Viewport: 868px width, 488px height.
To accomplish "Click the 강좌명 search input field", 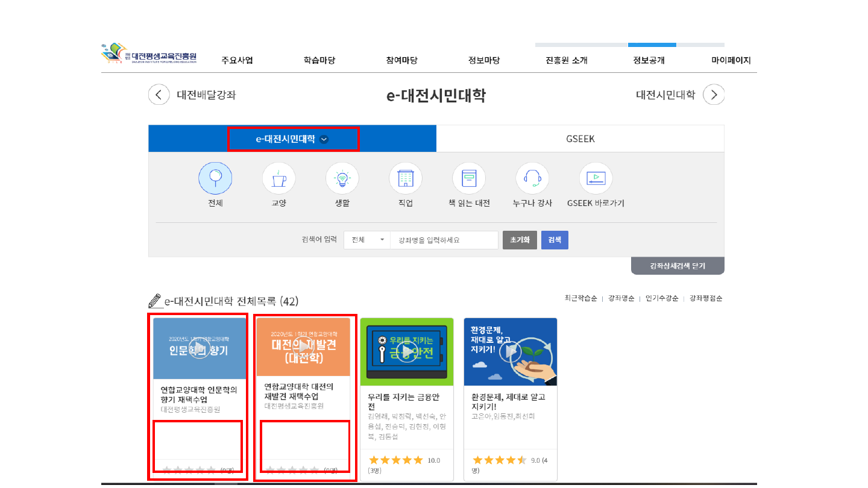I will (444, 240).
